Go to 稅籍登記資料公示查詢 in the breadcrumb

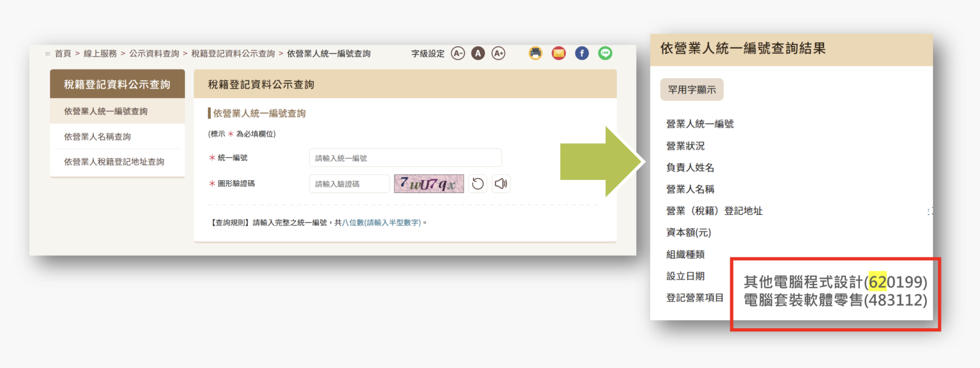coord(233,54)
